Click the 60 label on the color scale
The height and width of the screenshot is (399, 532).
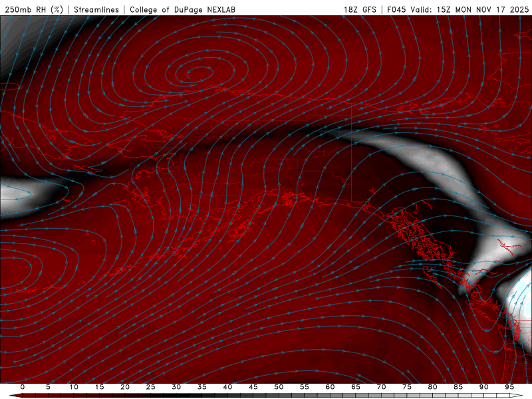(x=330, y=387)
